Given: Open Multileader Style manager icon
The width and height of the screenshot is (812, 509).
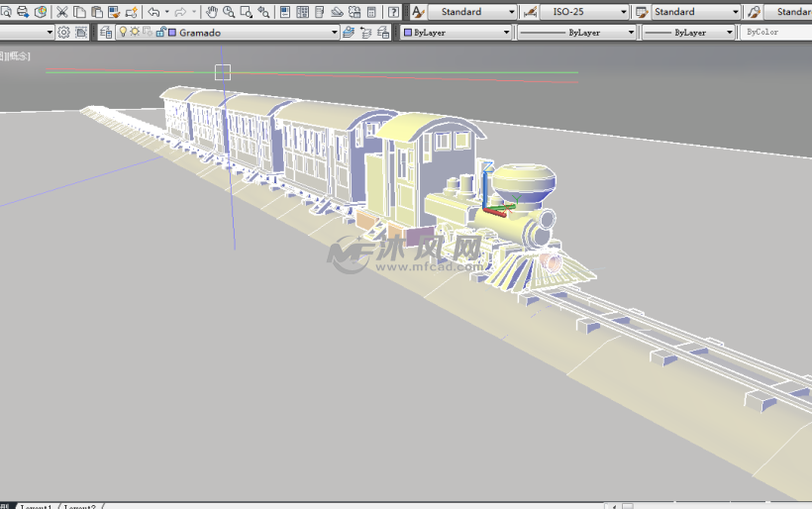Looking at the screenshot, I should (x=754, y=12).
